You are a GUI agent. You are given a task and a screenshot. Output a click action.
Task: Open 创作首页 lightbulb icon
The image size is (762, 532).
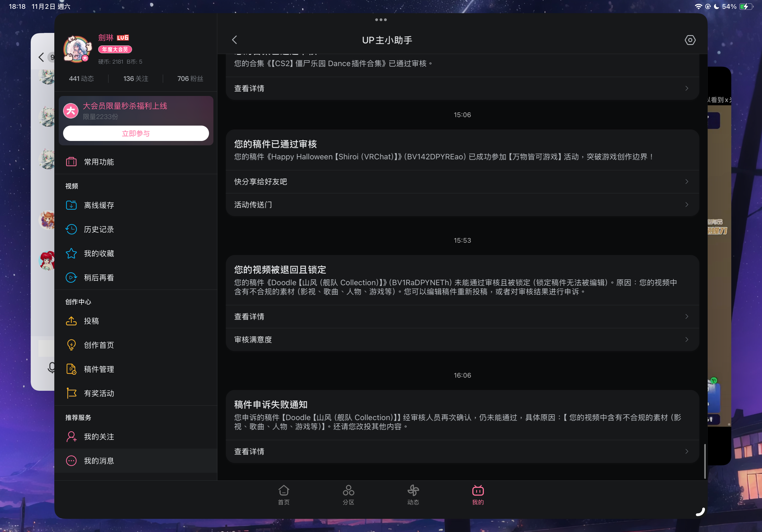[71, 345]
